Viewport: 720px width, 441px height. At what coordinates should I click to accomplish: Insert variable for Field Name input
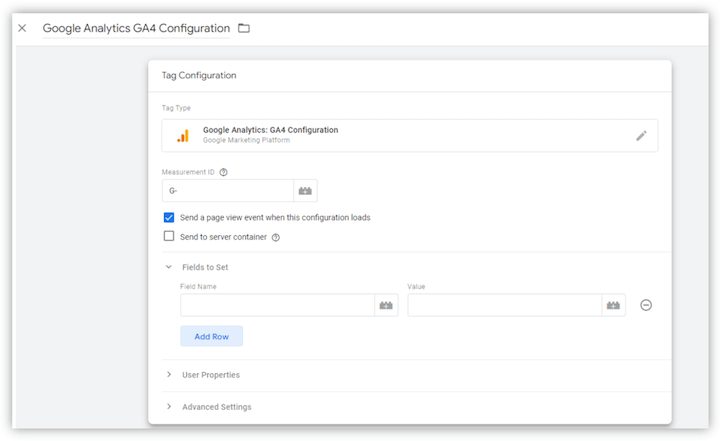[386, 305]
